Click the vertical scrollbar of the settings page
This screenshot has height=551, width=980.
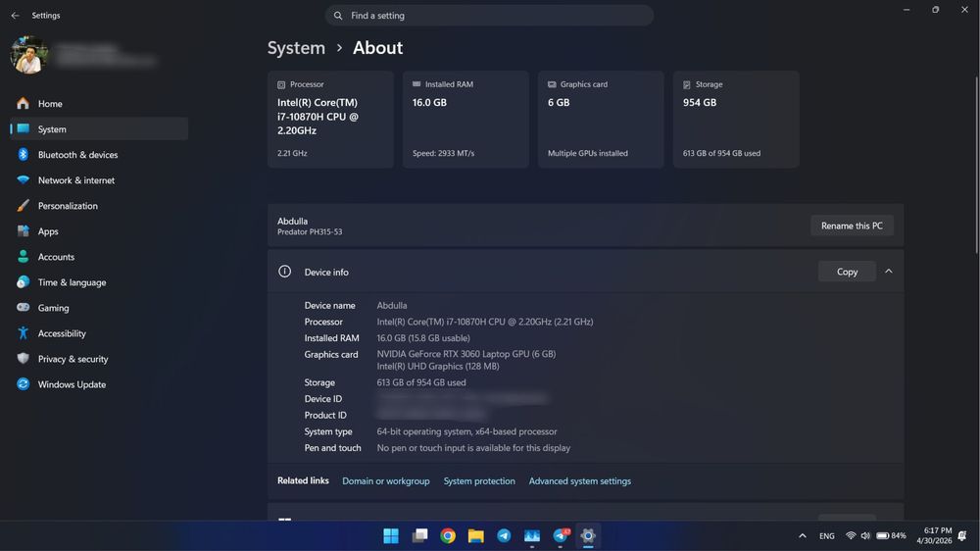[x=976, y=165]
